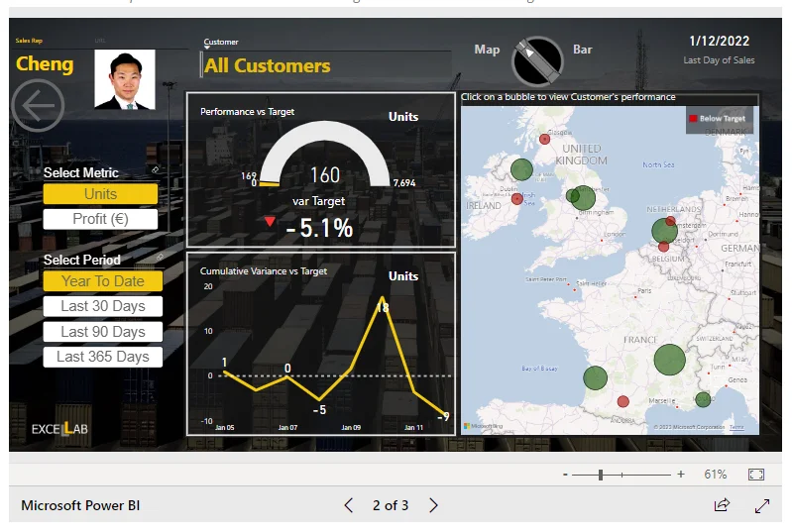792x532 pixels.
Task: Click the large green bubble over France
Action: coord(670,361)
